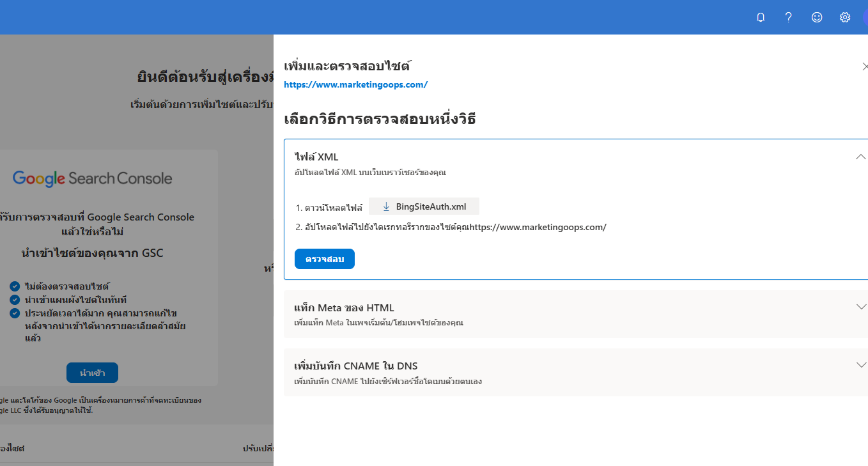The height and width of the screenshot is (466, 868).
Task: Download the BingSiteAuth.xml file
Action: pos(424,206)
